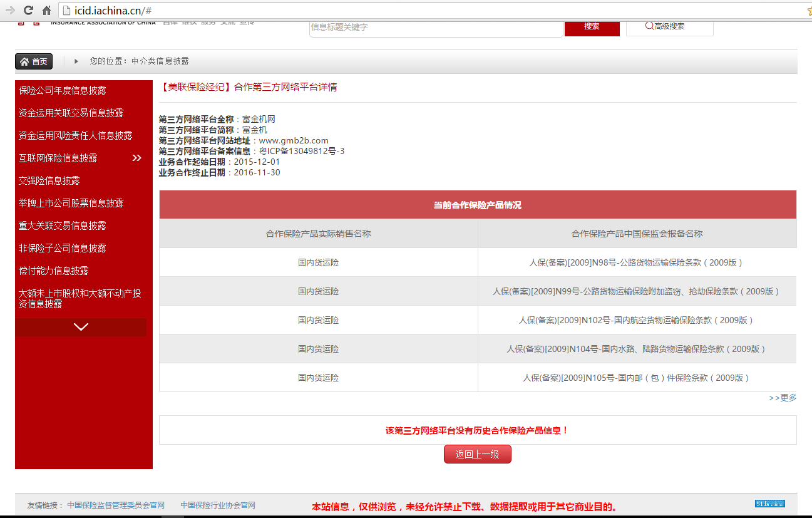This screenshot has width=812, height=518.
Task: Go to browser home icon
Action: pos(46,10)
